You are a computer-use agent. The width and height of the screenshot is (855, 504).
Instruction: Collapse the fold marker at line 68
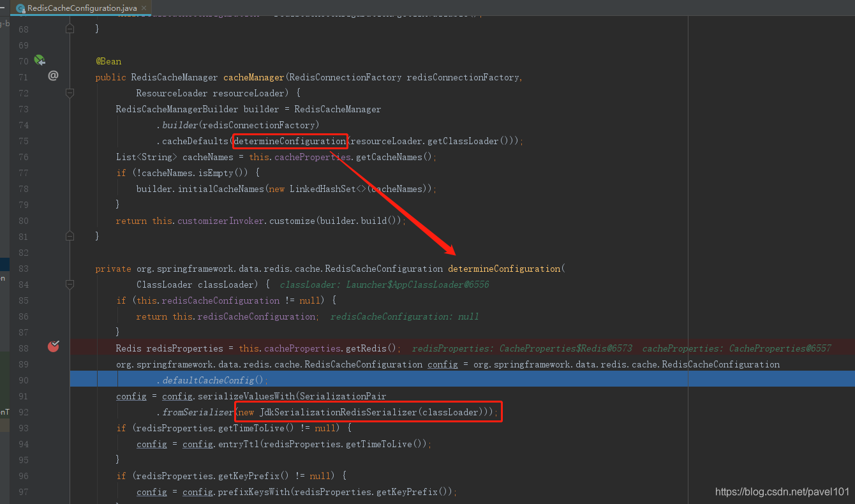click(70, 29)
